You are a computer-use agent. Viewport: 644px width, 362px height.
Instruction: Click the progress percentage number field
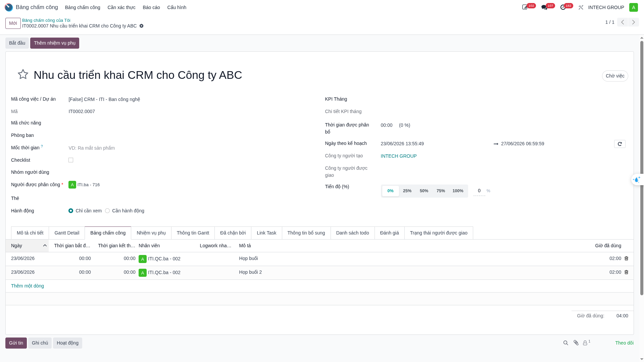coord(479,191)
